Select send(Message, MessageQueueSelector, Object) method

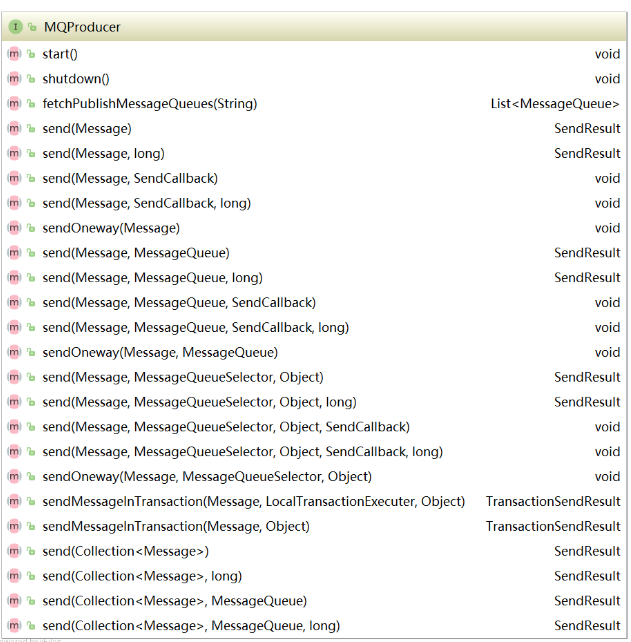click(183, 377)
